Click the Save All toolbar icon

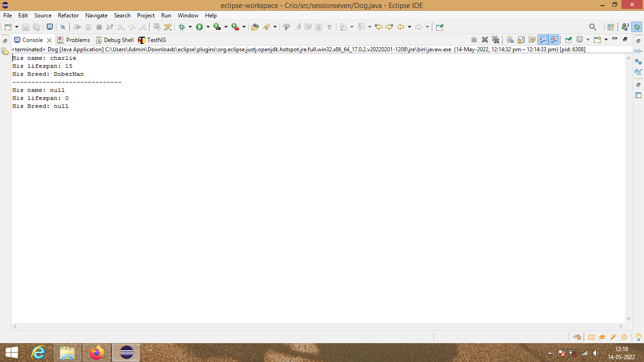click(x=36, y=27)
